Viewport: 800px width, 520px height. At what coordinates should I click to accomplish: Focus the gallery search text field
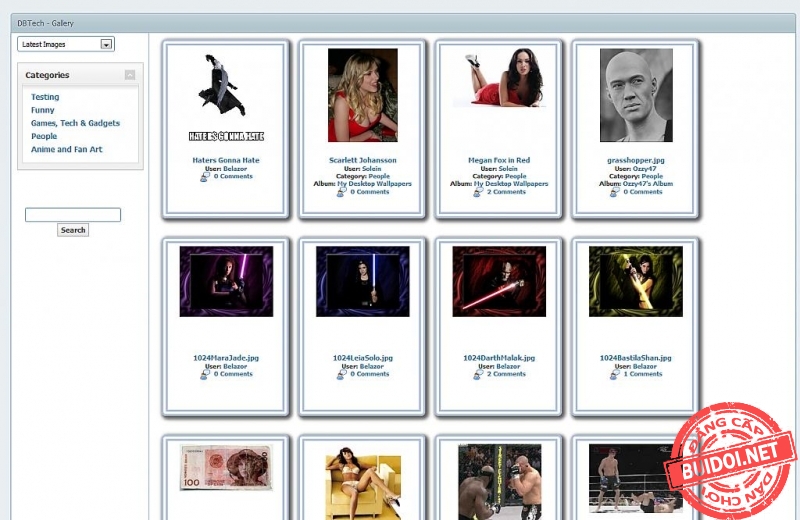click(x=72, y=215)
